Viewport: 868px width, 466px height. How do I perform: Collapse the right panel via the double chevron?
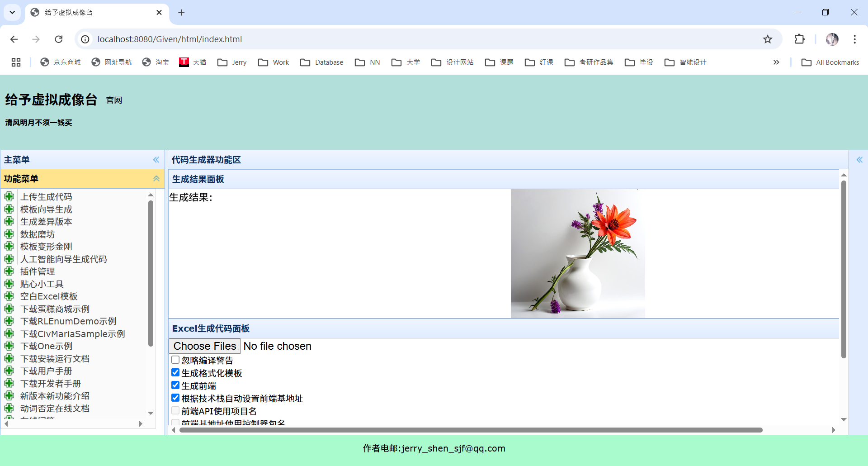click(x=860, y=160)
